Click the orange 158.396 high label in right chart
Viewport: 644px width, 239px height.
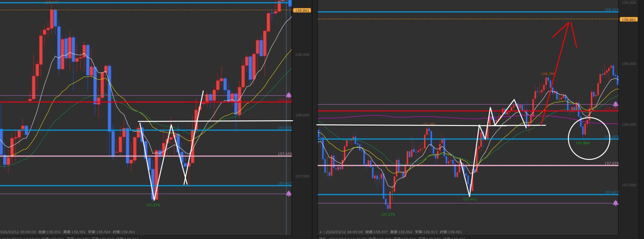pos(548,74)
